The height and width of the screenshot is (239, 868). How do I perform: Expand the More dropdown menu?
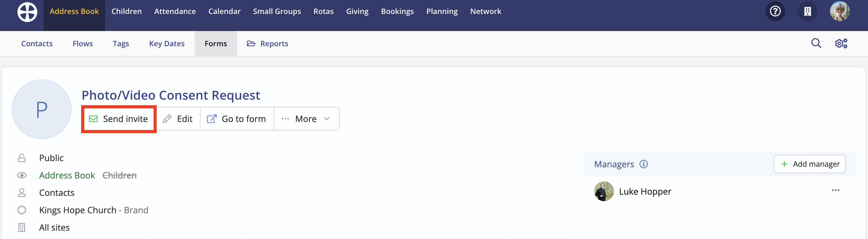(306, 119)
